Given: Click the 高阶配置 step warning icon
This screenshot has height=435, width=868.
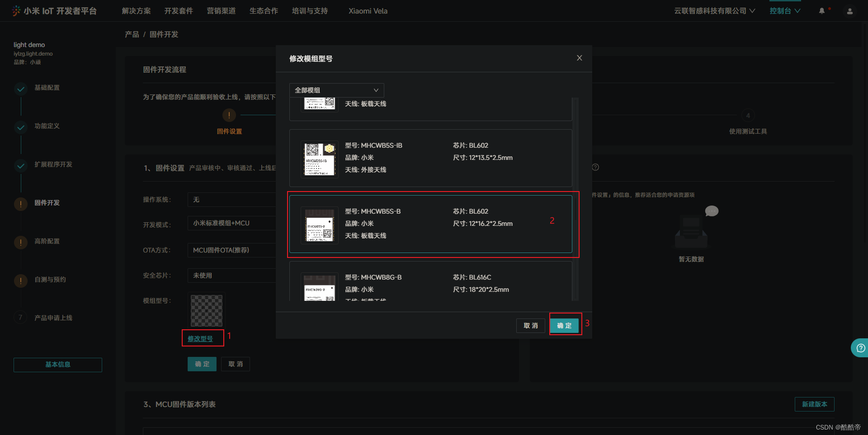Looking at the screenshot, I should tap(21, 243).
